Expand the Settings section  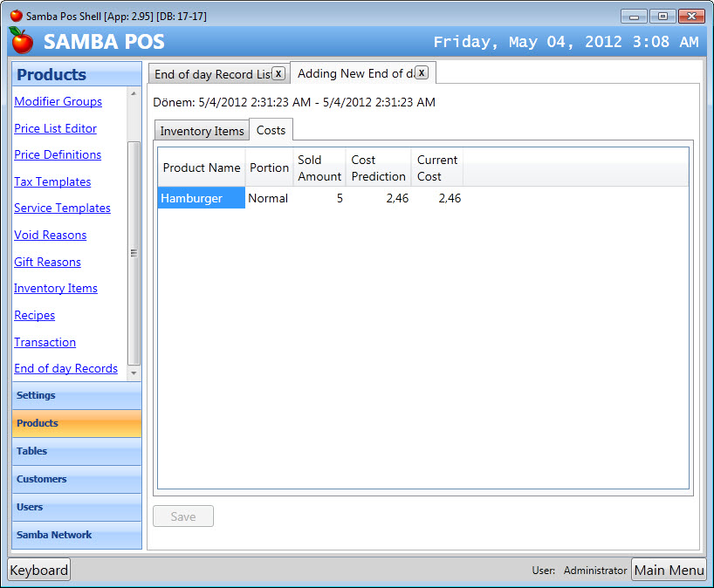click(x=77, y=395)
